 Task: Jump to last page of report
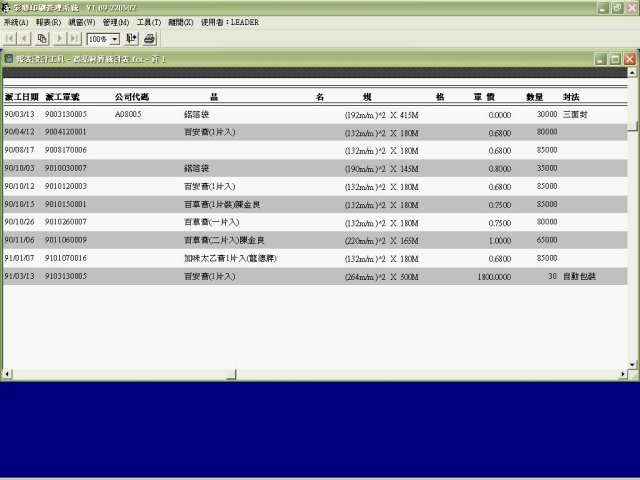pyautogui.click(x=74, y=39)
